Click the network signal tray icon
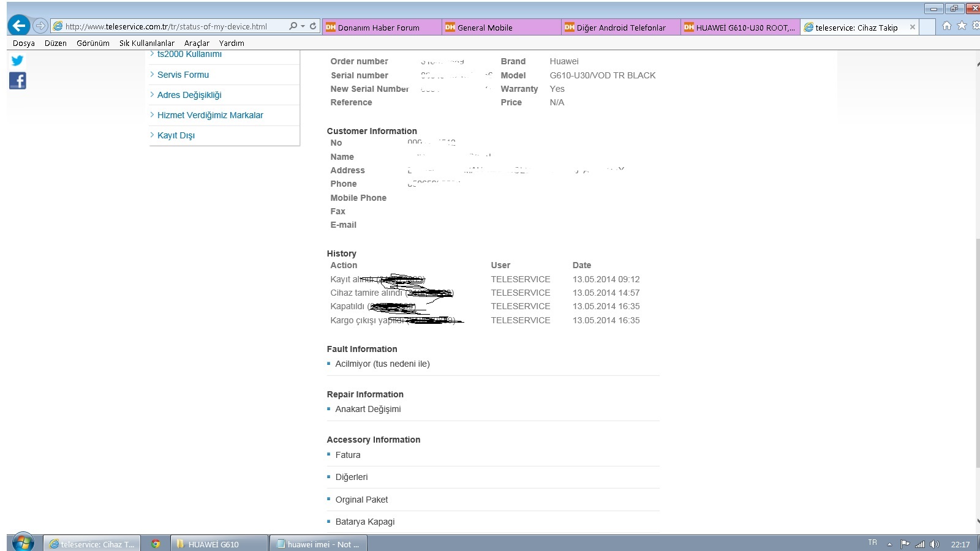Viewport: 980px width, 551px height. pos(919,544)
